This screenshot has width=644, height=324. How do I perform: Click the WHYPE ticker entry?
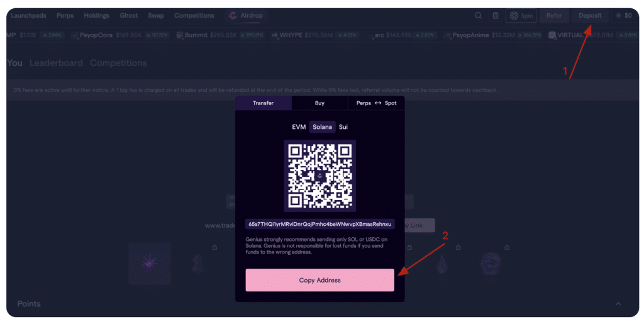click(315, 35)
